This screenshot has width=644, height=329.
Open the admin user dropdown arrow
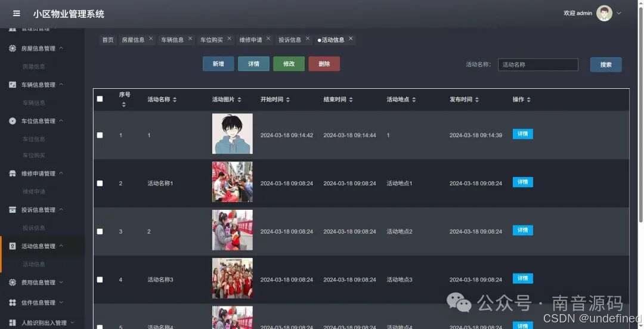[619, 13]
